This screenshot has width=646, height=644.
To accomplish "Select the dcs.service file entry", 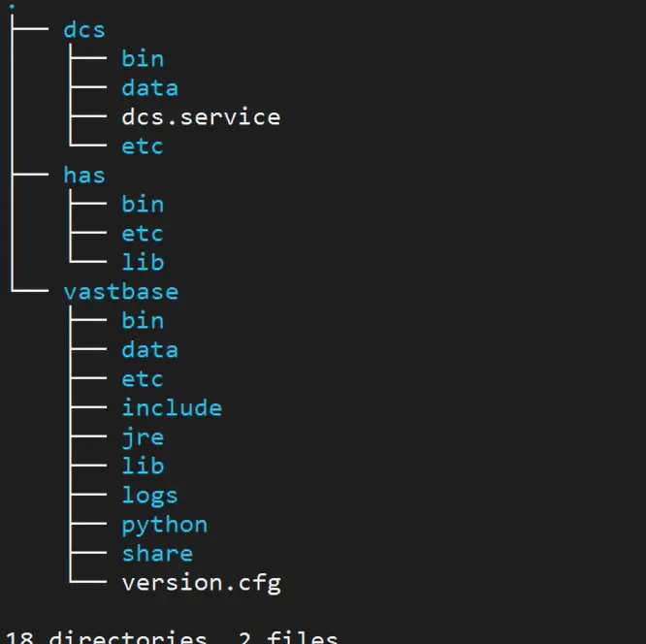I will (201, 116).
